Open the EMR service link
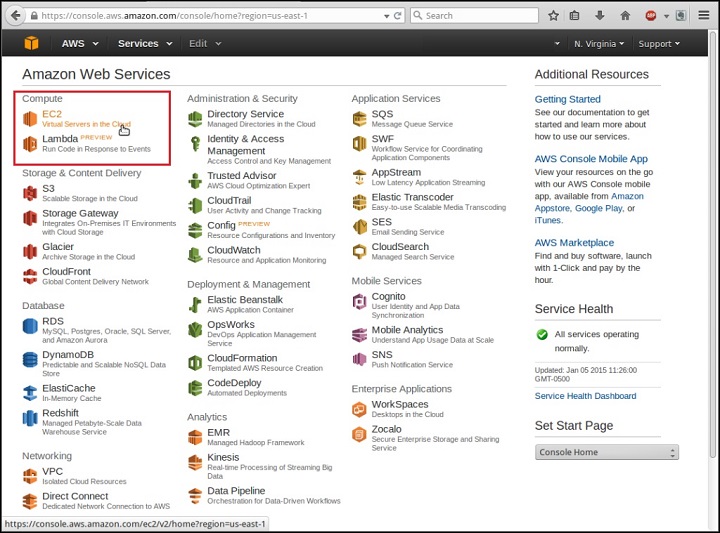The width and height of the screenshot is (720, 533). click(219, 432)
